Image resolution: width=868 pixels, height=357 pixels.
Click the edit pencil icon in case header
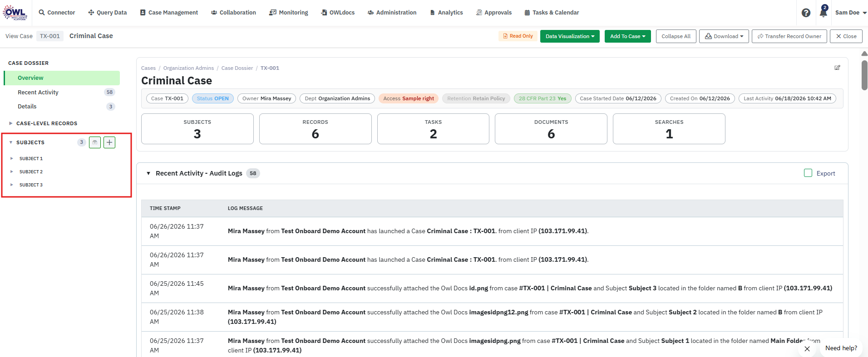coord(837,68)
